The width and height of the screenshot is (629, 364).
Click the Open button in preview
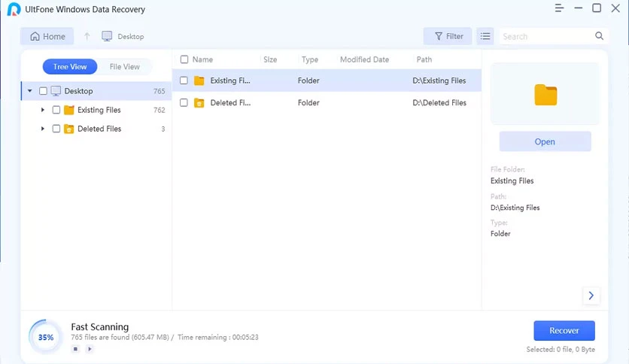545,141
